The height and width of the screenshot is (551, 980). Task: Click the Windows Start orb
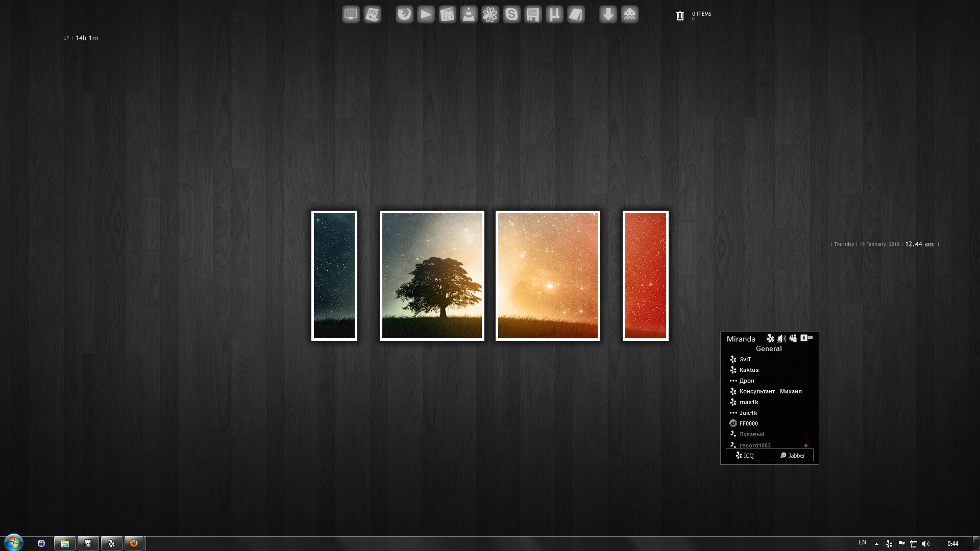(14, 543)
